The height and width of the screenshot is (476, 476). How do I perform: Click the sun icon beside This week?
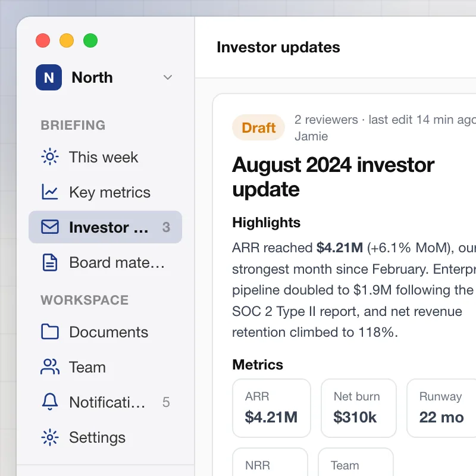coord(50,156)
